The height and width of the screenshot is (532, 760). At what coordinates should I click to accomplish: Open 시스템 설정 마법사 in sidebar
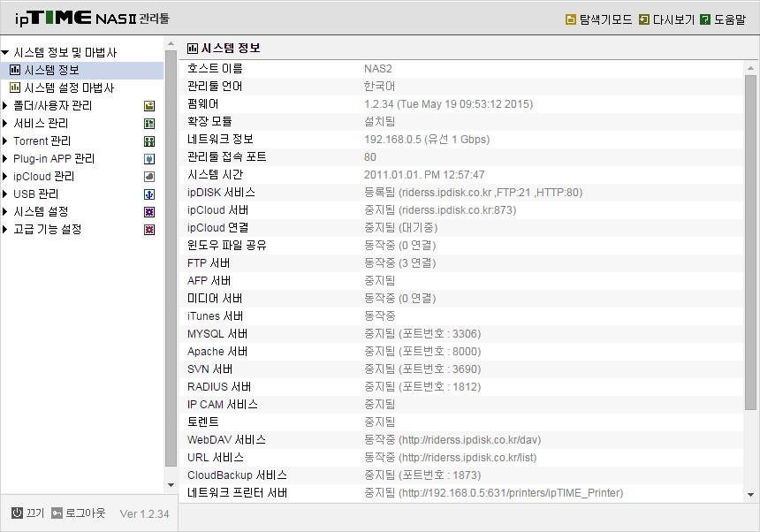coord(69,87)
